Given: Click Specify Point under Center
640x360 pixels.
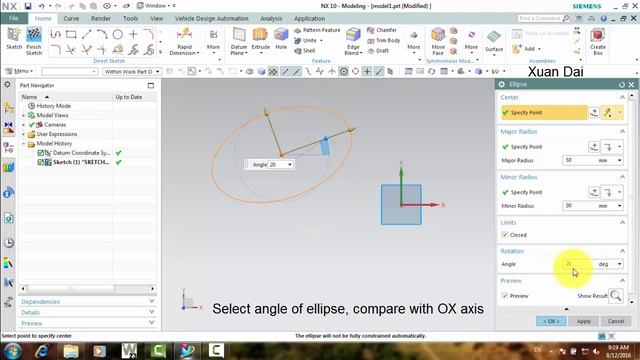Looking at the screenshot, I should 544,113.
